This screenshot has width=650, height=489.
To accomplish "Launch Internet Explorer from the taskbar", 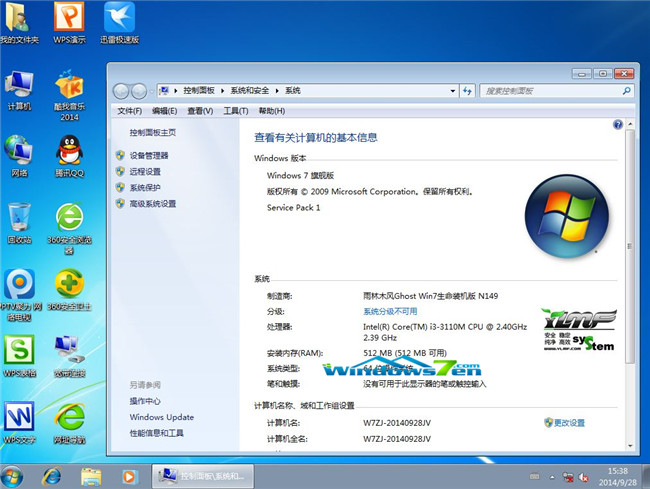I will pos(51,477).
